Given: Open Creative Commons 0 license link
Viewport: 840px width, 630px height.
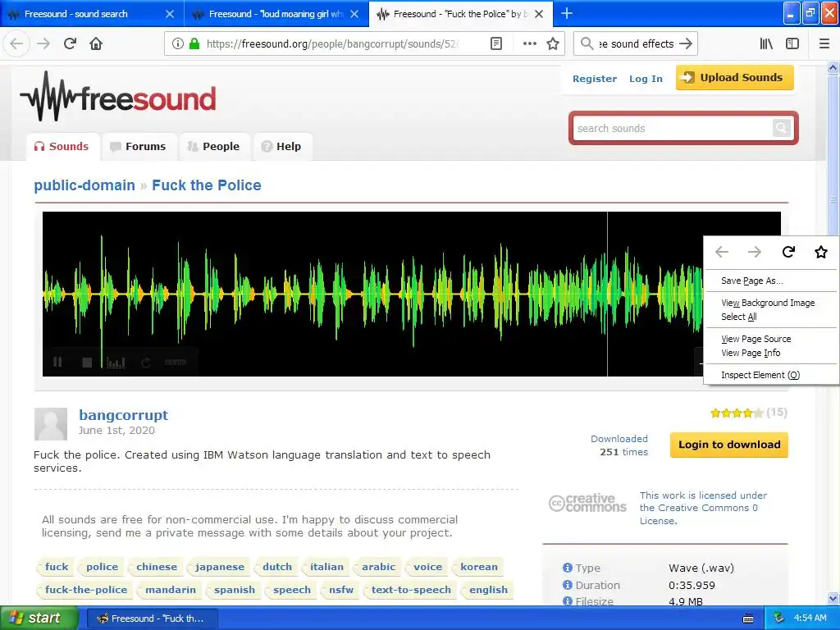Looking at the screenshot, I should [703, 508].
